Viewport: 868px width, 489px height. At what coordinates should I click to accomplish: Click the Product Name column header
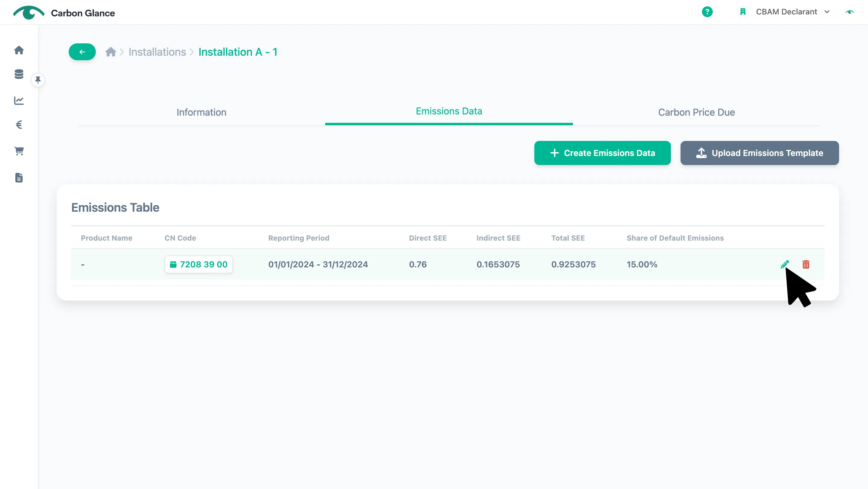106,238
